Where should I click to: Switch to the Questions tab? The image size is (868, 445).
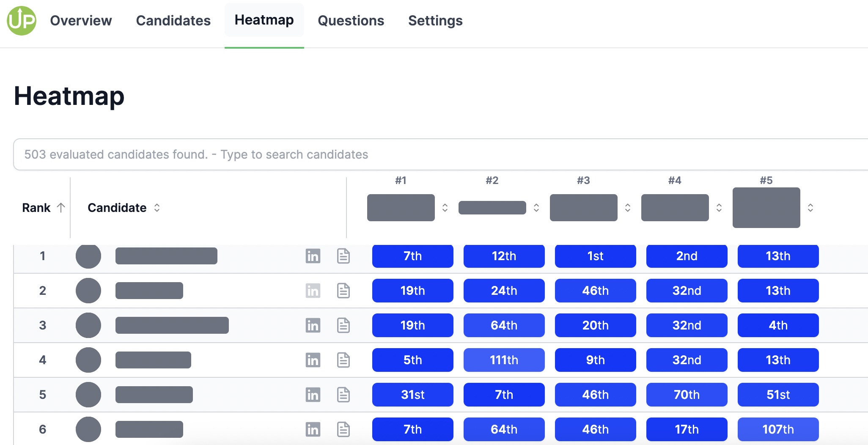point(351,20)
